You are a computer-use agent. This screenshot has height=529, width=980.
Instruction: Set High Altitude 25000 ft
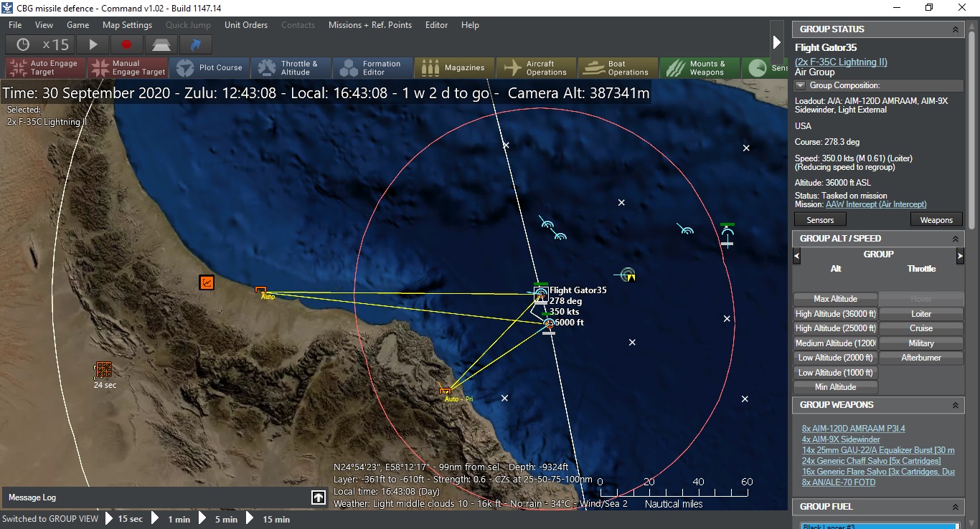[x=836, y=328]
